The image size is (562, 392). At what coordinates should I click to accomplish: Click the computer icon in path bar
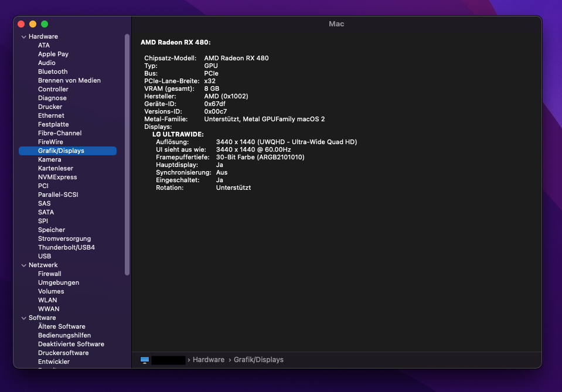145,360
